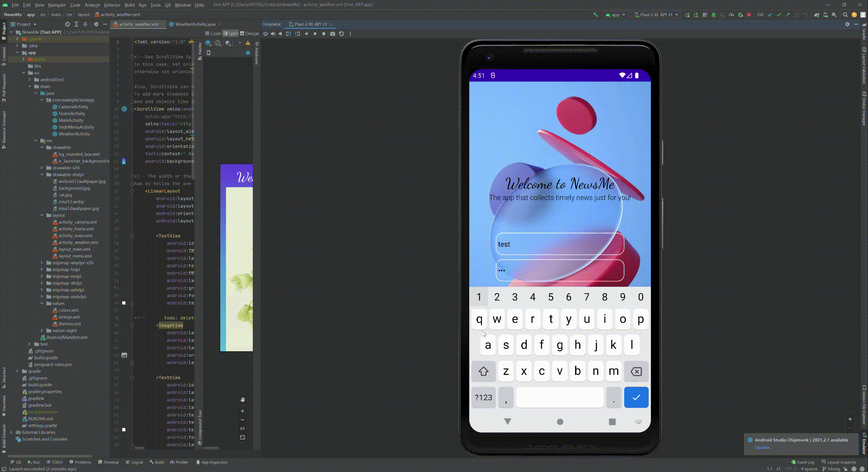Open Pixel 2 XL API 31 device dropdown
Screen dimensions: 868x472
coord(656,15)
